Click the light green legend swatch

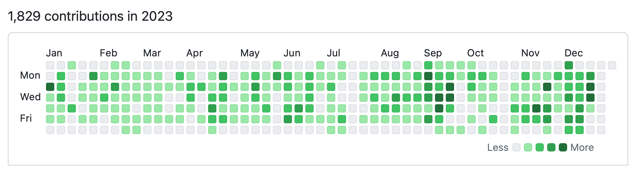pyautogui.click(x=528, y=147)
